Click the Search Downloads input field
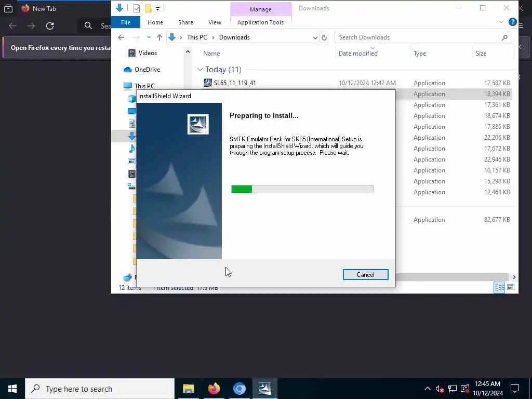Image resolution: width=532 pixels, height=399 pixels. (418, 37)
